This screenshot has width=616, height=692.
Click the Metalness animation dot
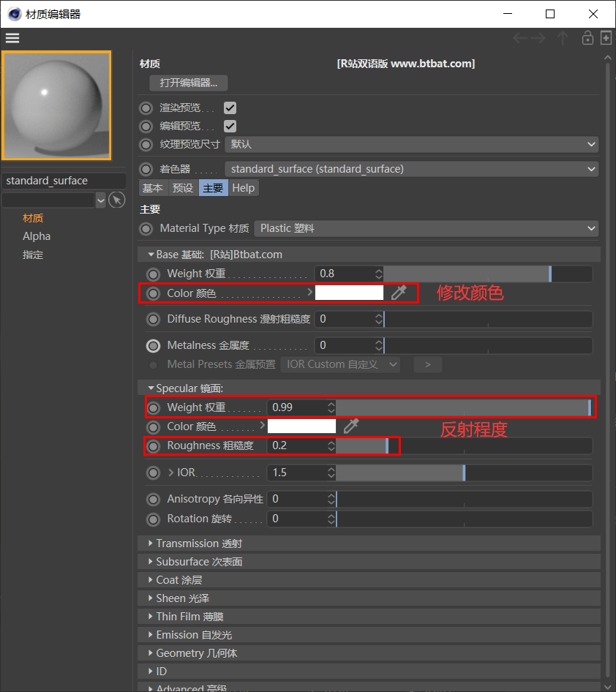coord(153,345)
